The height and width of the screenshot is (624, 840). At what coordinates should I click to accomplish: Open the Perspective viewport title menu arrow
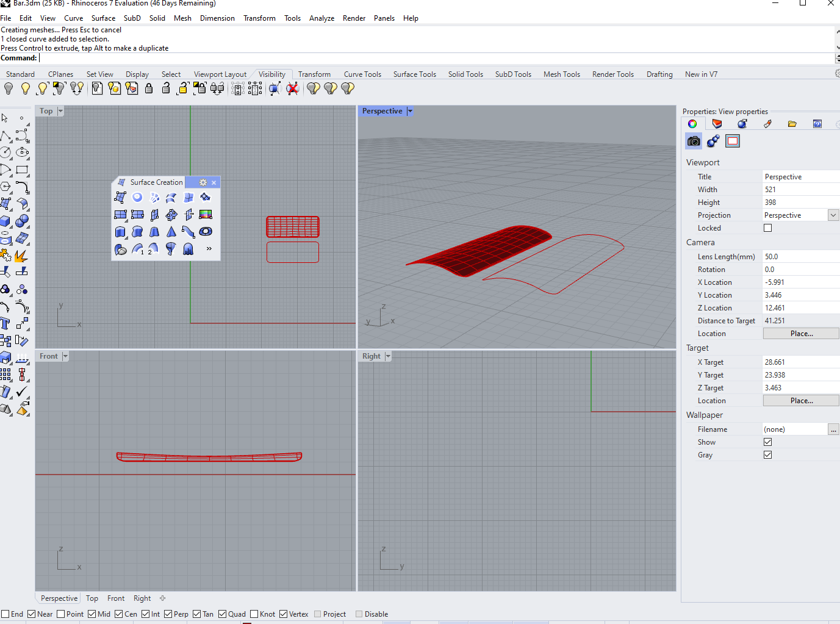coord(410,111)
